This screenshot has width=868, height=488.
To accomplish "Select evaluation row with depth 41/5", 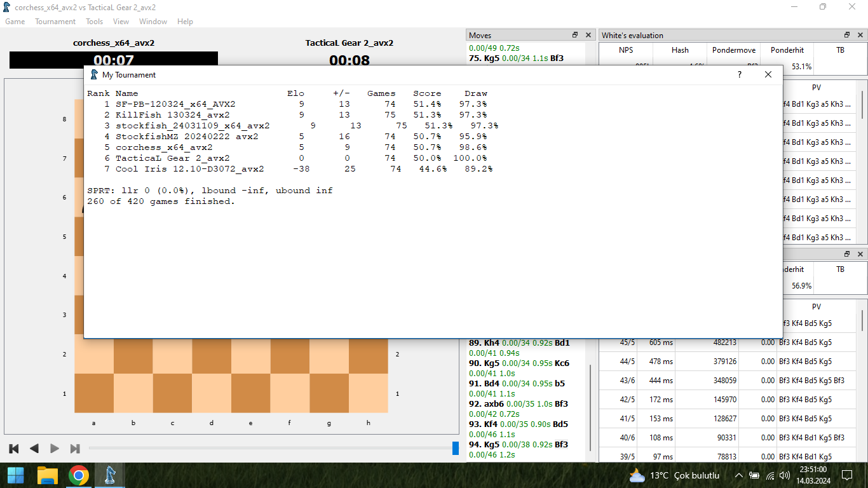I will [x=728, y=419].
